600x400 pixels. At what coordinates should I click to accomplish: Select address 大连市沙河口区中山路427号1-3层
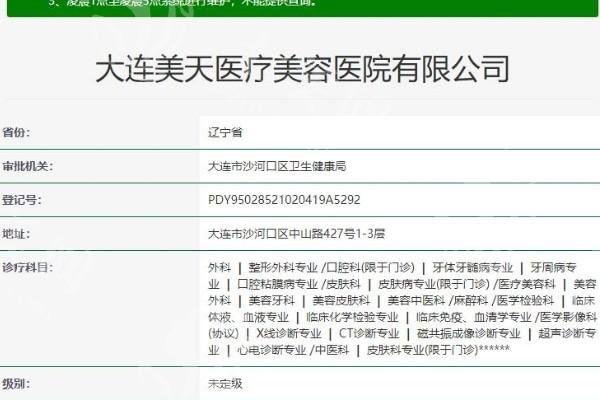click(296, 233)
